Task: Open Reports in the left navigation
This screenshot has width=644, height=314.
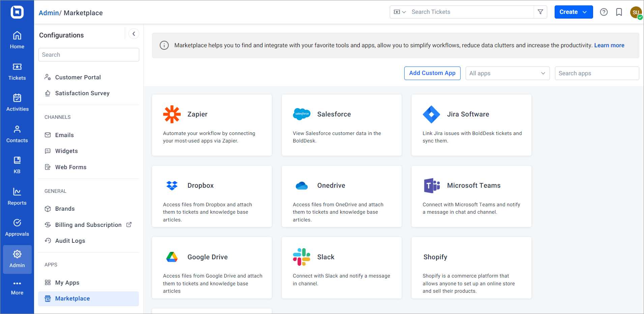Action: [17, 197]
